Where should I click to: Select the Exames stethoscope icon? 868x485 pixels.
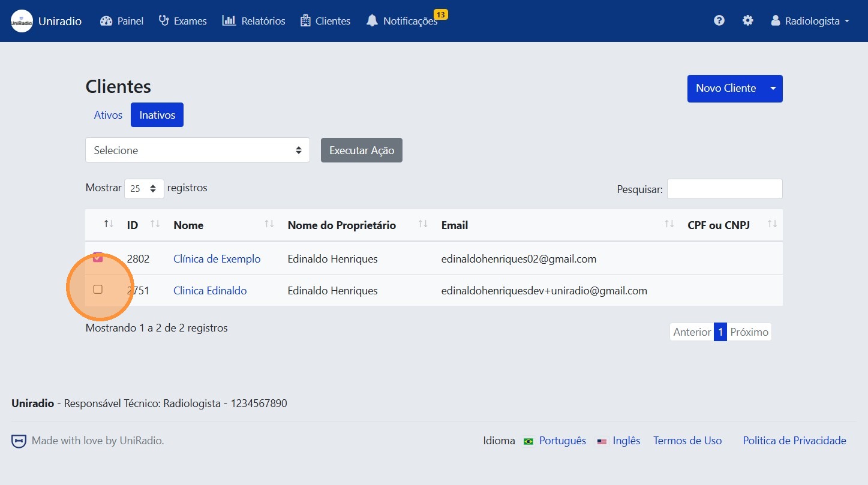tap(163, 20)
